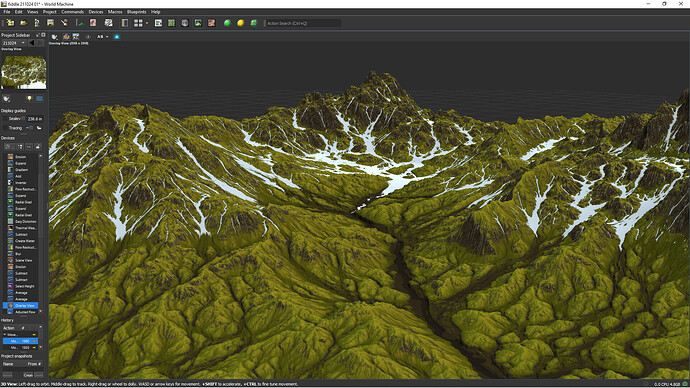Image resolution: width=690 pixels, height=388 pixels.
Task: Undock the Project Sidebar panel
Action: (x=38, y=35)
